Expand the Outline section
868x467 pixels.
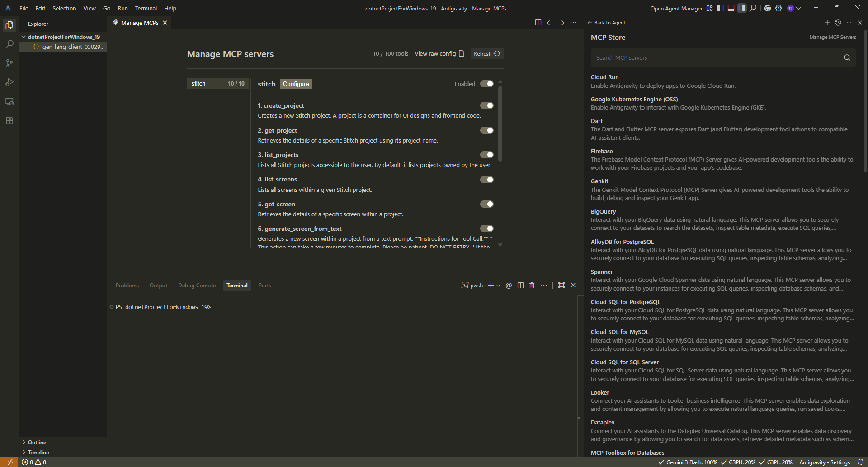coord(37,443)
